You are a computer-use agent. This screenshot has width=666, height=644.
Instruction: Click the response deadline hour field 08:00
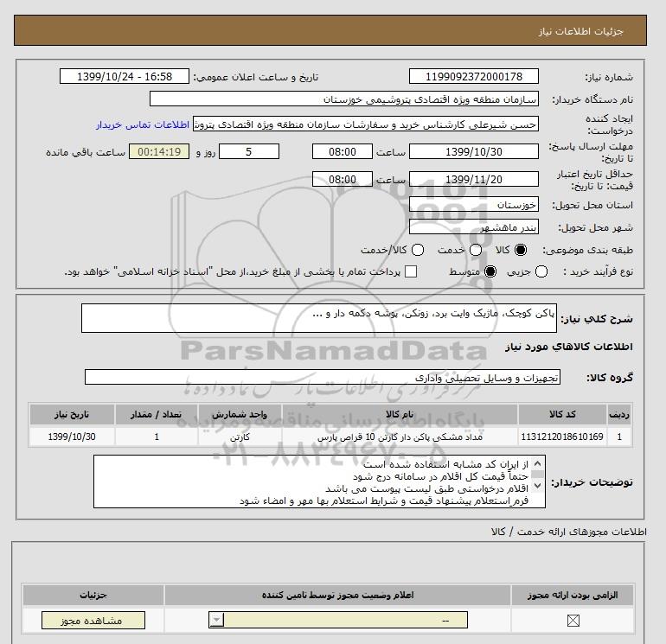tap(343, 151)
